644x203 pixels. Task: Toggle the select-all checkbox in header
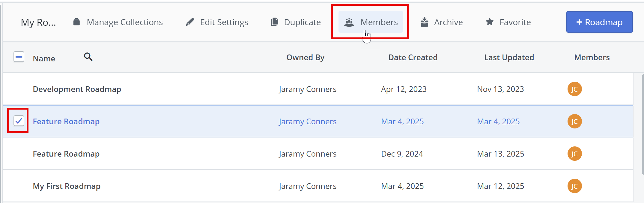tap(19, 57)
